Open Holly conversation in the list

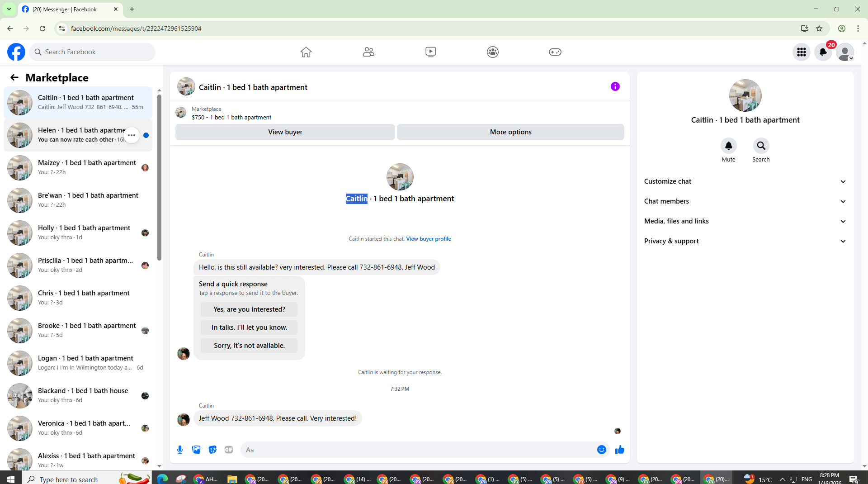(x=78, y=233)
